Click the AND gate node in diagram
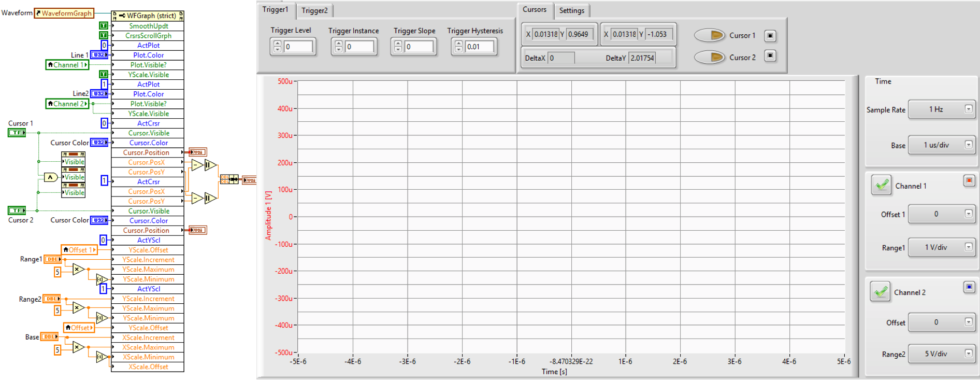This screenshot has height=380, width=980. click(x=50, y=177)
